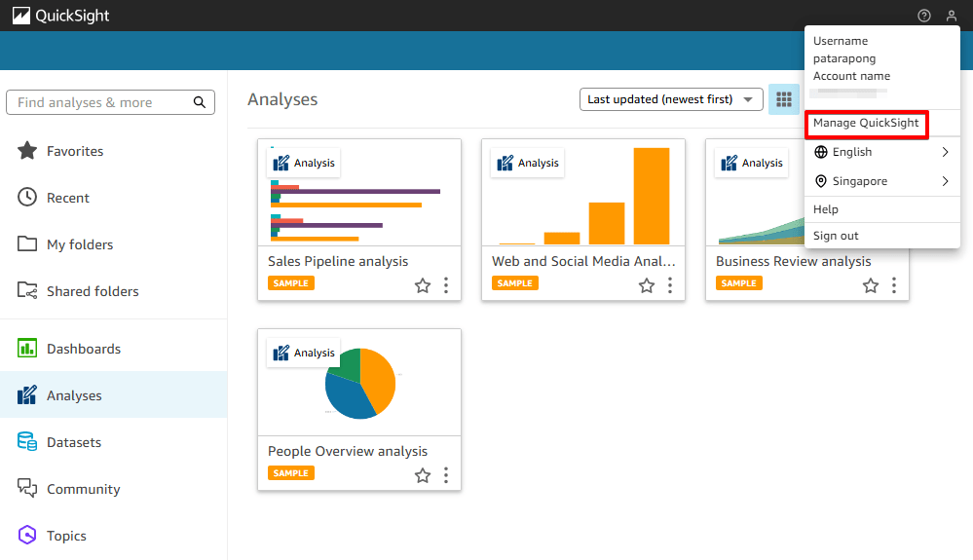The image size is (973, 560).
Task: Click the SAMPLE badge on Sales Pipeline
Action: click(x=291, y=282)
